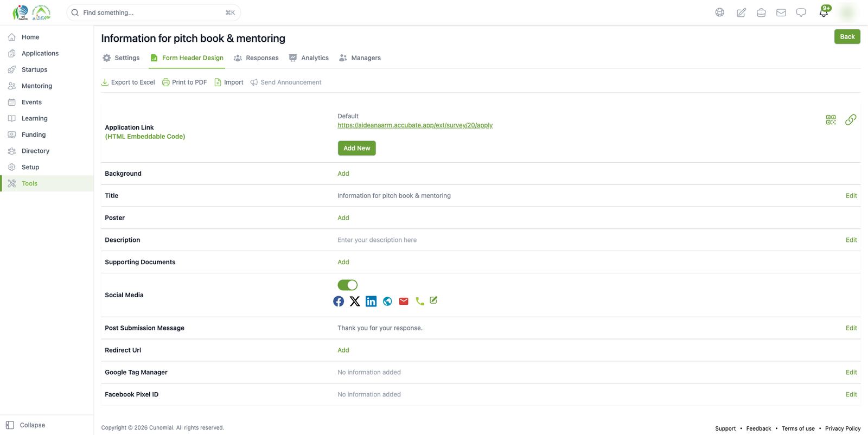Switch to the Responses tab
Screen dimensions: 868x435
point(256,58)
